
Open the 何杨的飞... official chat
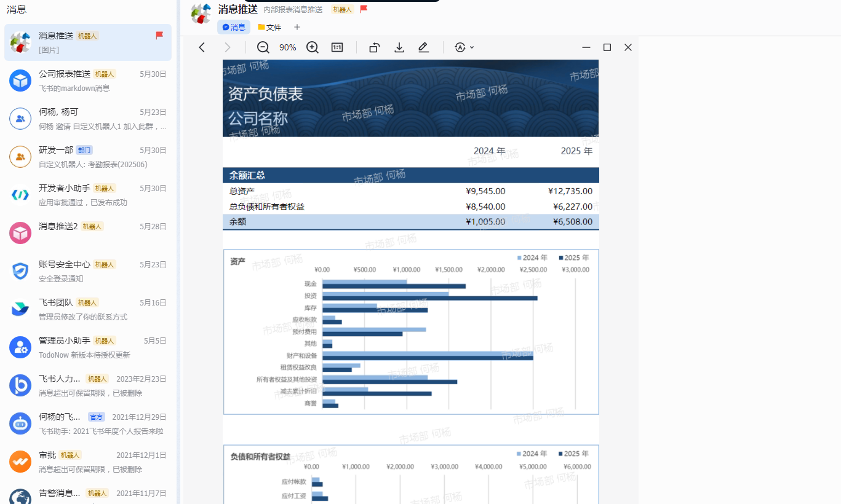88,423
